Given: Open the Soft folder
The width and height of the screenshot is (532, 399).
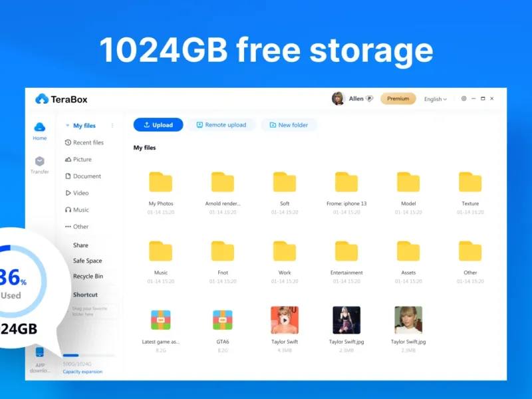Looking at the screenshot, I should point(285,182).
